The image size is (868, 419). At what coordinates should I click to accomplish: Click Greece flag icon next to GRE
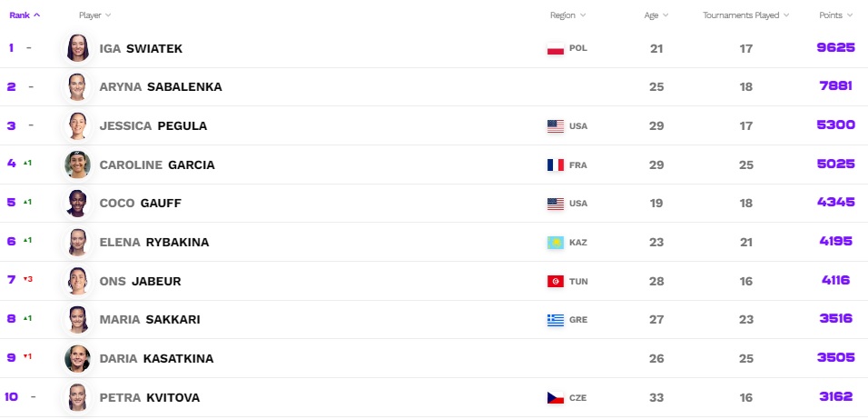pyautogui.click(x=556, y=320)
